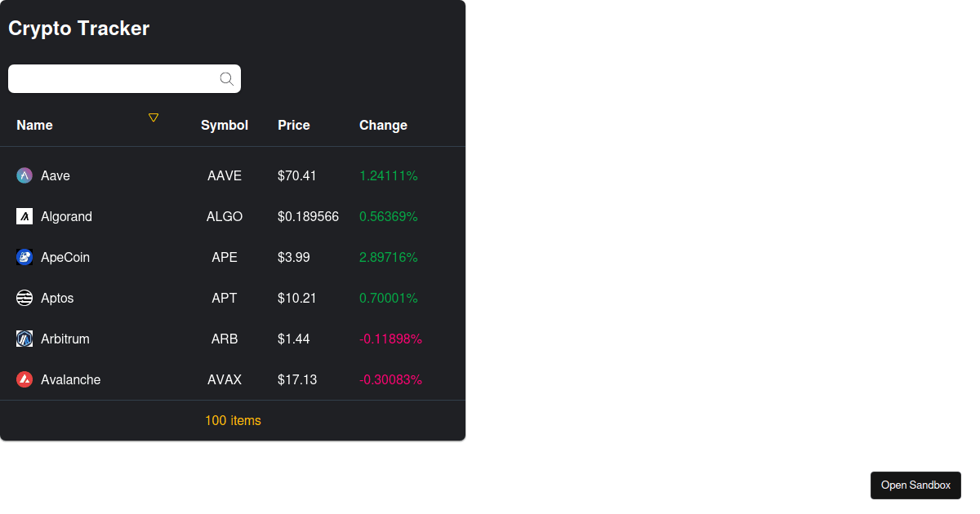Click the Name column header
The image size is (980, 514).
pos(34,125)
